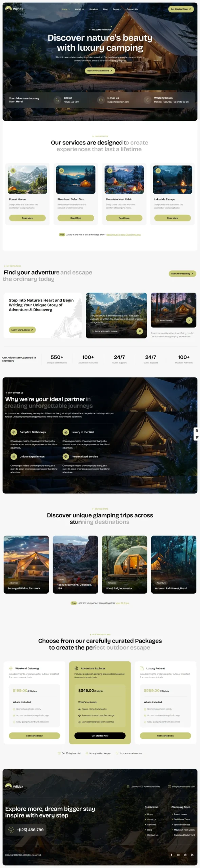200x868 pixels.
Task: Click the Wildex logo in the header
Action: coord(14,9)
